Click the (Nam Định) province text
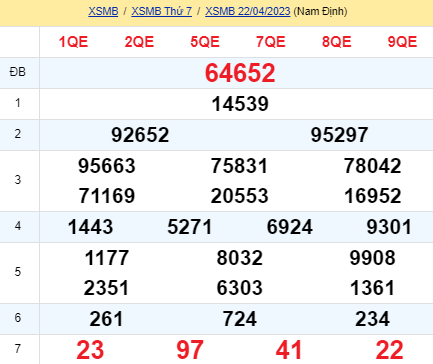433x364 pixels. pos(320,11)
